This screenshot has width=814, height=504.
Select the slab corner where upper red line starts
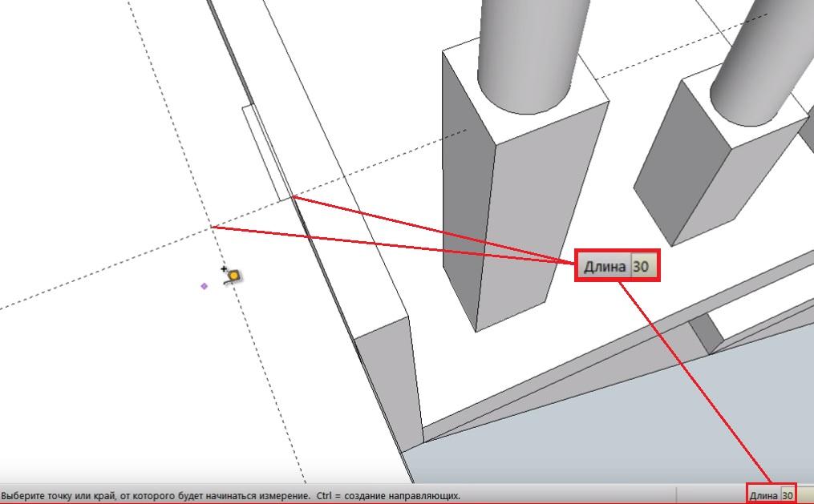[292, 196]
